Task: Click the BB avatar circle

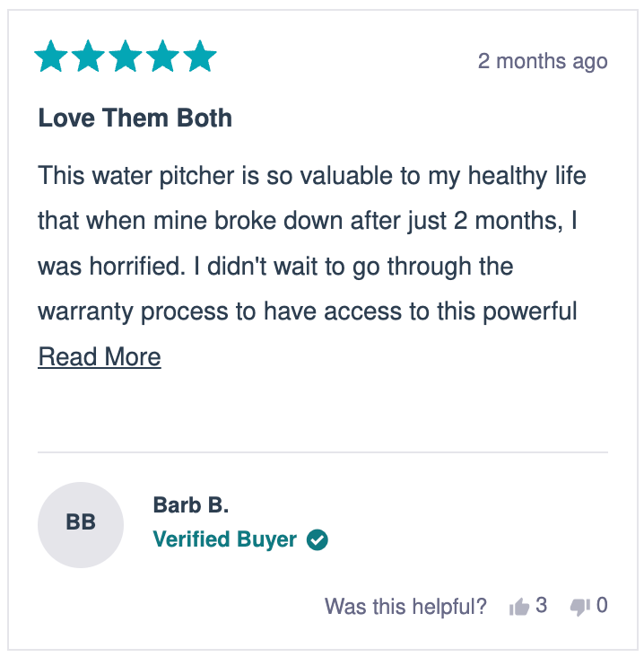Action: click(x=81, y=524)
